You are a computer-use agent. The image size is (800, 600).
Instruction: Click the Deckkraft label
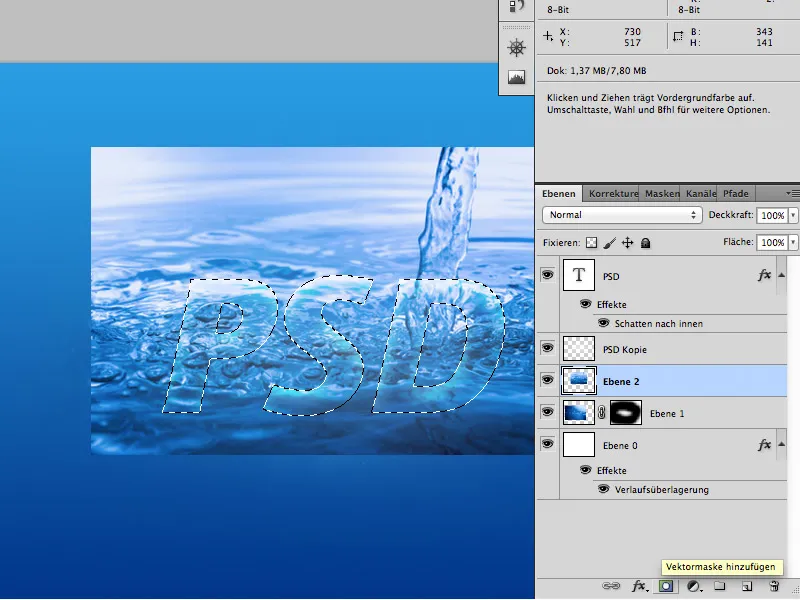(731, 215)
